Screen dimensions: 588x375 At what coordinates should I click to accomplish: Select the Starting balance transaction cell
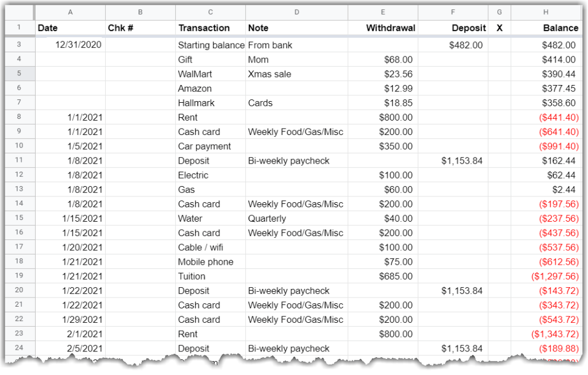[x=210, y=44]
